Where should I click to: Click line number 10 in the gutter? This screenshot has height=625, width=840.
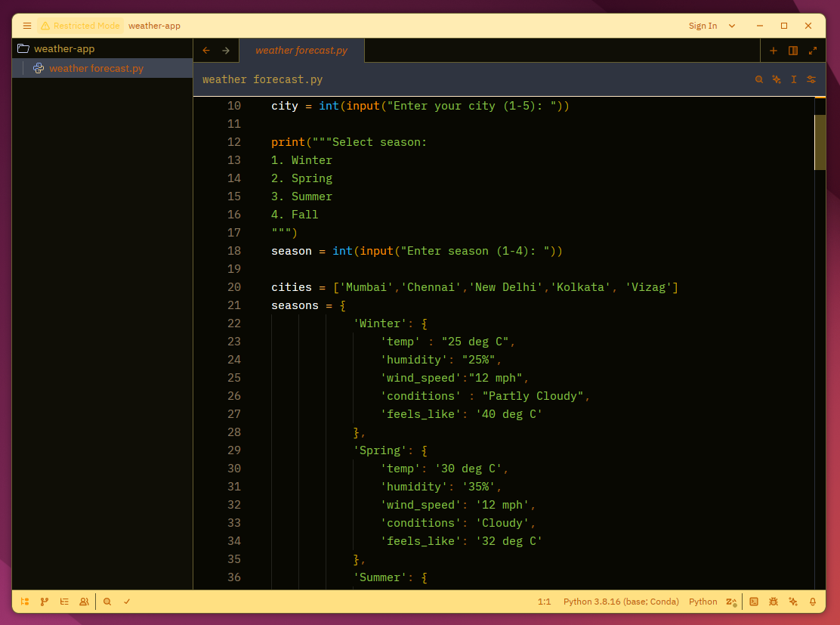pos(234,106)
